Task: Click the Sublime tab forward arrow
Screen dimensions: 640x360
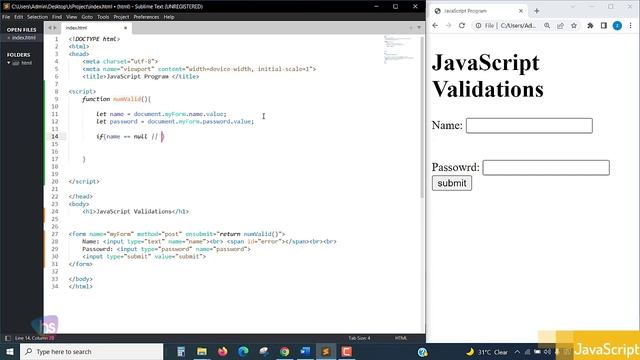Action: [55, 28]
